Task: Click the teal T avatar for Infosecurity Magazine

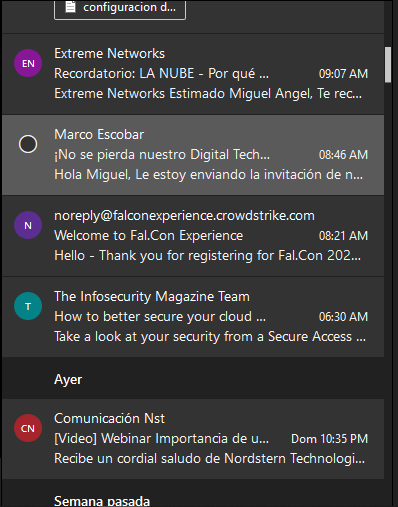Action: coord(28,306)
